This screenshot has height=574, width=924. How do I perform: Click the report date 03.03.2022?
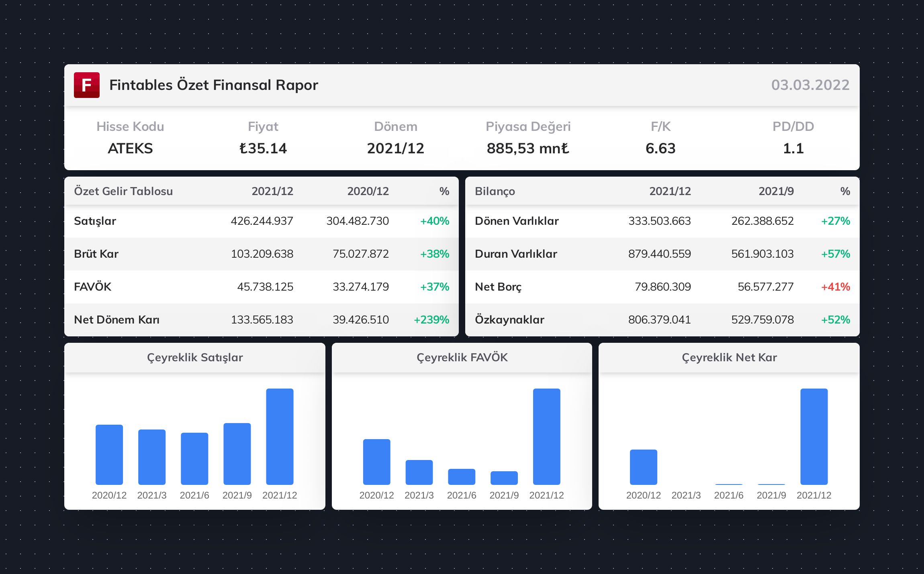[x=810, y=85]
